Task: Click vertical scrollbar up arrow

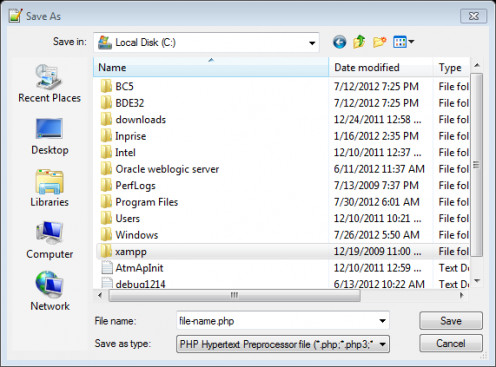Action: click(x=477, y=65)
